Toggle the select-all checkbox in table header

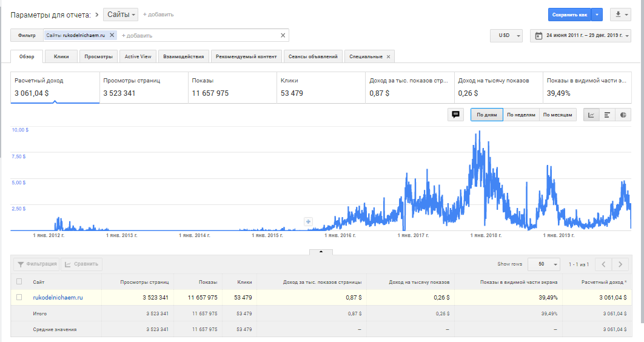tap(19, 281)
